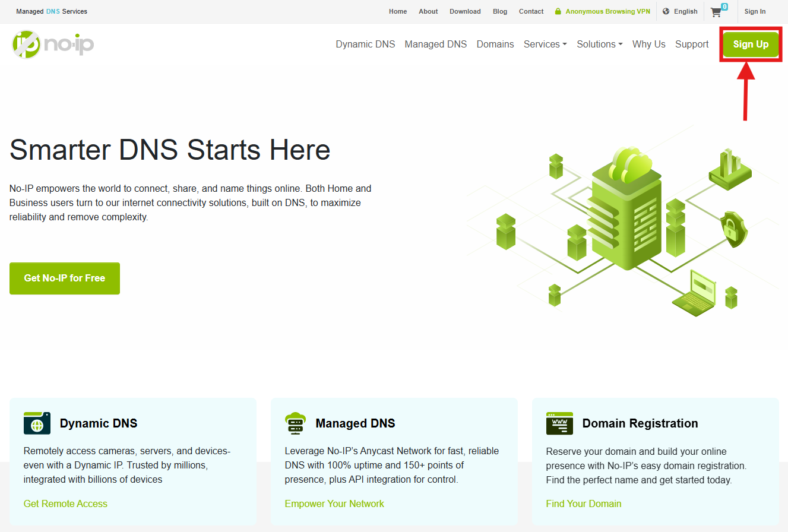The width and height of the screenshot is (788, 532).
Task: Click the globe language icon
Action: click(x=666, y=11)
